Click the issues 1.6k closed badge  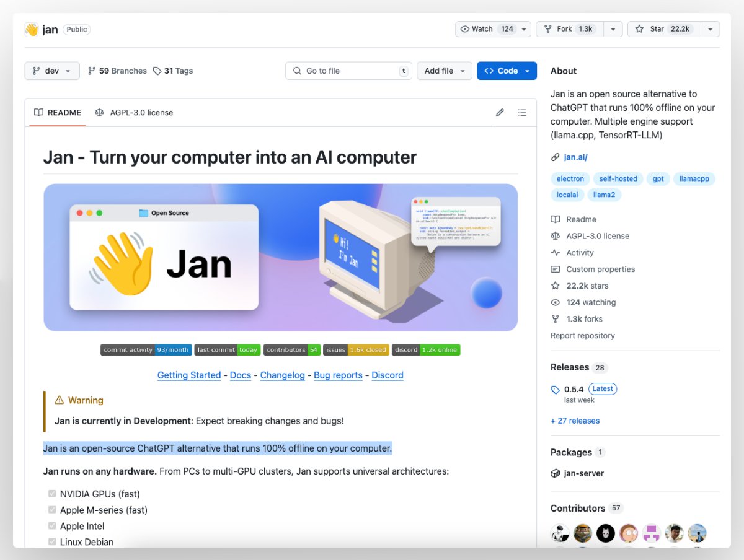[356, 350]
